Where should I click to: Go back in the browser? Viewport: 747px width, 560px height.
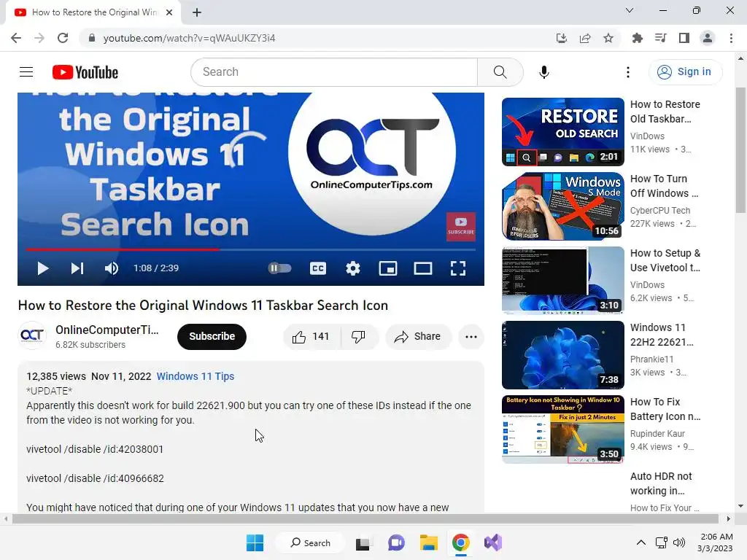coord(16,38)
